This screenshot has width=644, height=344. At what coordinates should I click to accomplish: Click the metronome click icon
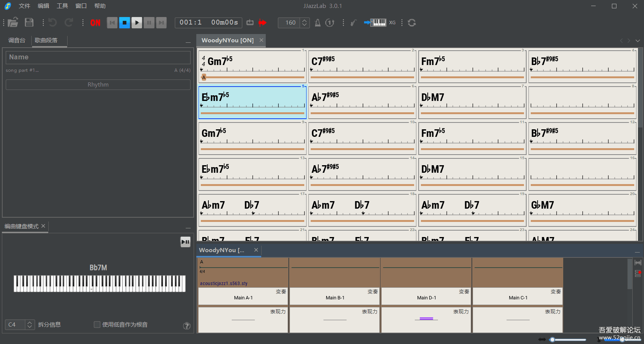(317, 23)
